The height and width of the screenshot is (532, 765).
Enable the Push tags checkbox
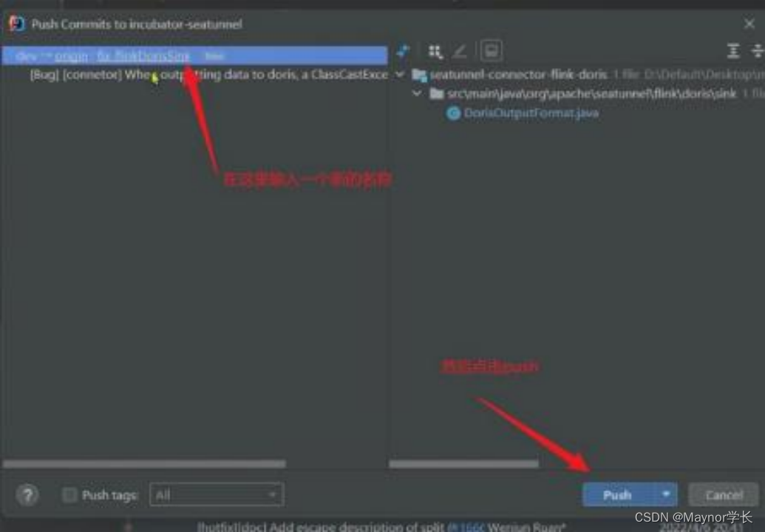pyautogui.click(x=69, y=495)
